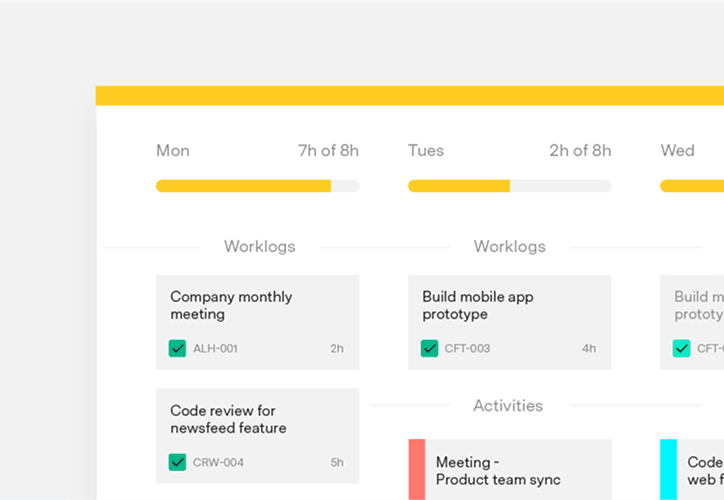The image size is (724, 500).
Task: Click the CRW-004 issue key
Action: (218, 462)
